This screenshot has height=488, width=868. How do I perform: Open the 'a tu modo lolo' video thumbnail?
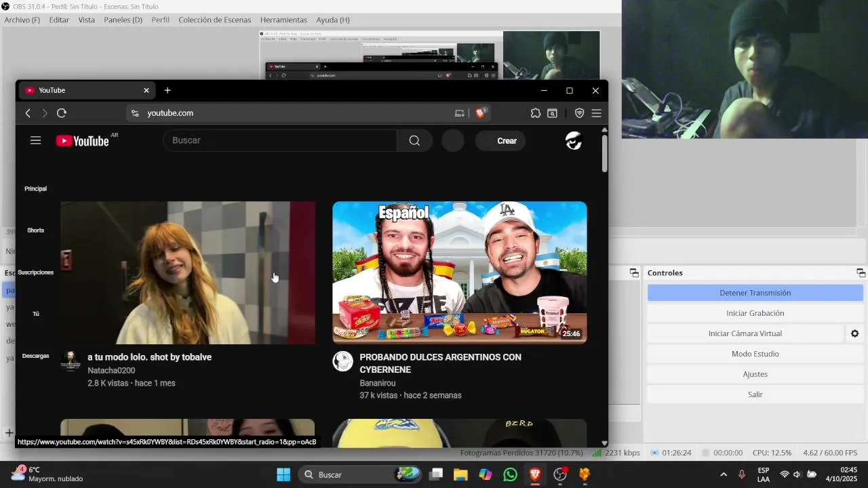[188, 272]
